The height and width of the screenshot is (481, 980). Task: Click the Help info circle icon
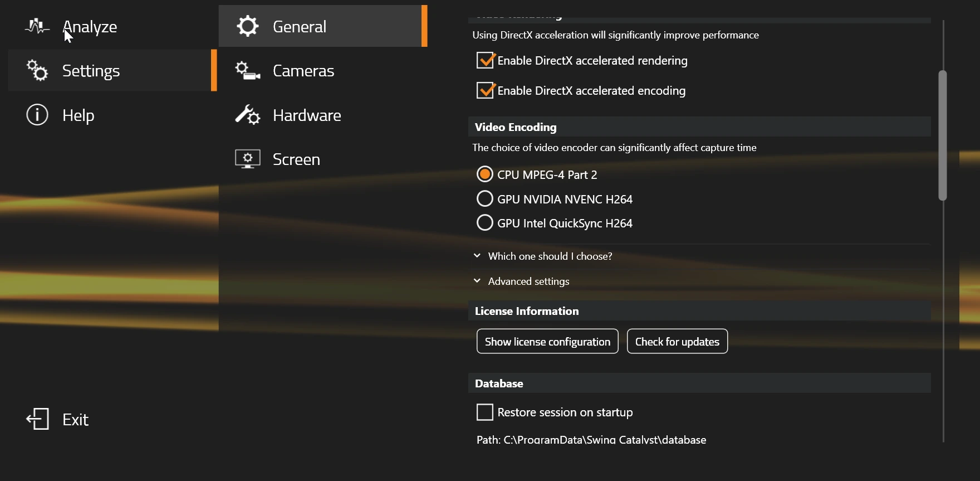[37, 115]
